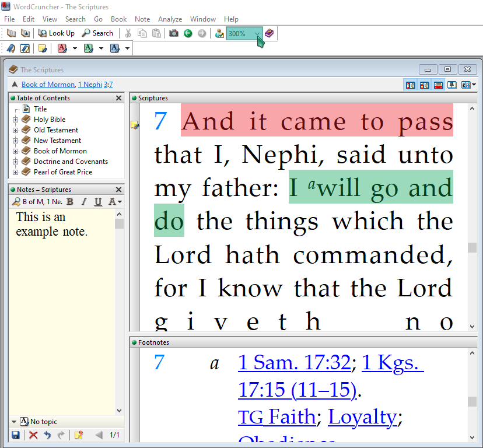Viewport: 483px width, 448px height.
Task: Expand the Book of Mormon tree node
Action: (x=15, y=151)
